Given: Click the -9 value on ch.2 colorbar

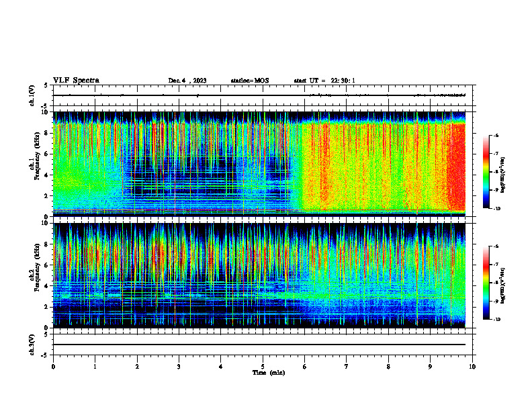Looking at the screenshot, I should 496,301.
